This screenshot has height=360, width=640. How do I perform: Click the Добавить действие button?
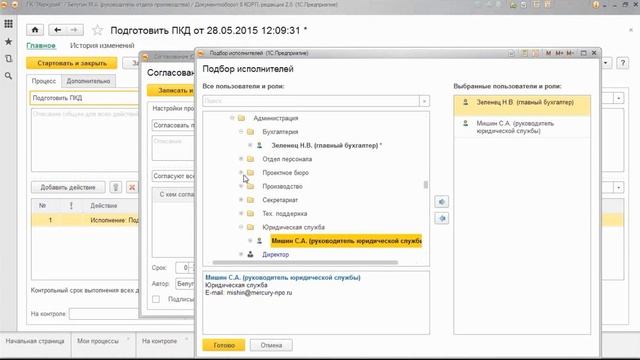click(x=68, y=187)
